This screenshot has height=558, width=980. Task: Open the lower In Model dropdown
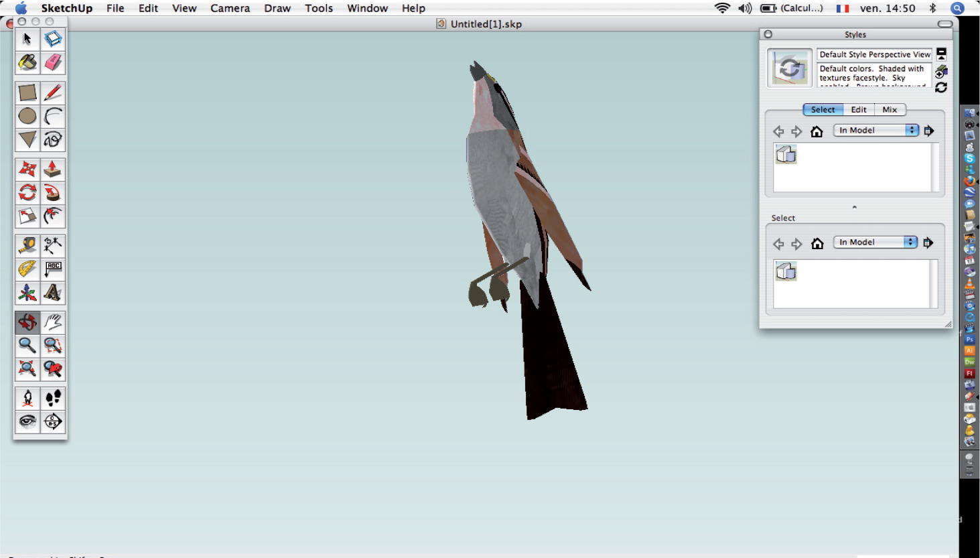pos(875,242)
